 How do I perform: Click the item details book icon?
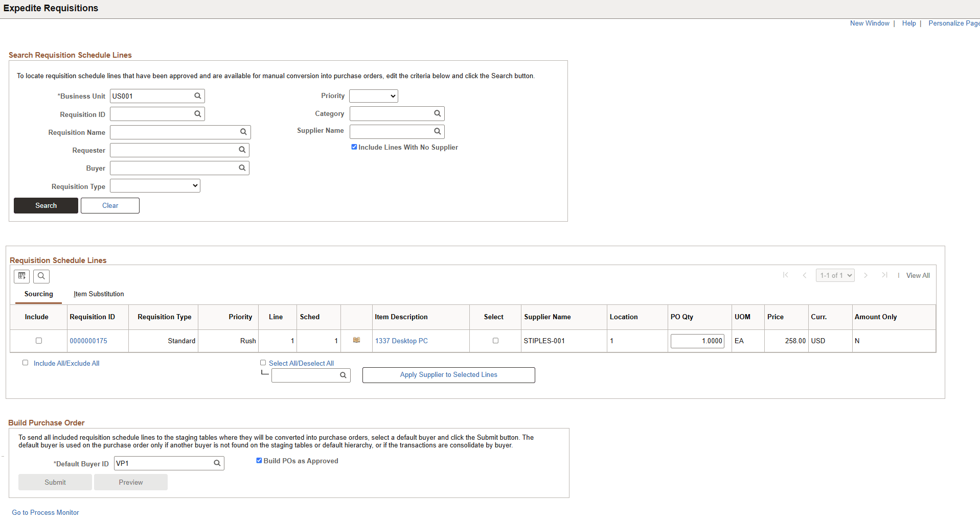pos(356,341)
